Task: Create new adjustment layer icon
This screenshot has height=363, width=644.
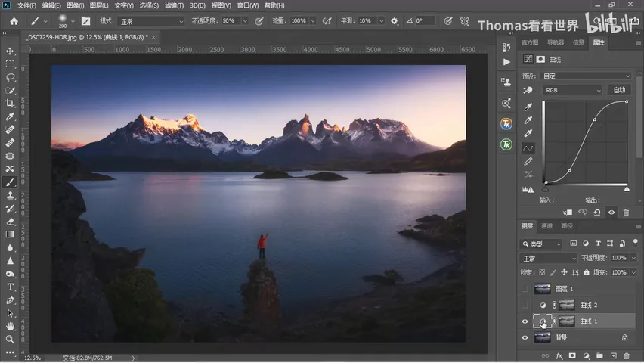Action: pos(586,356)
